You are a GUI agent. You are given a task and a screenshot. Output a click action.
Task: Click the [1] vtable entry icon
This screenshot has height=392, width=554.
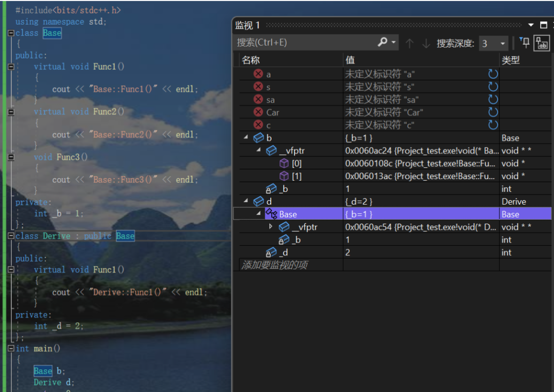pos(284,175)
